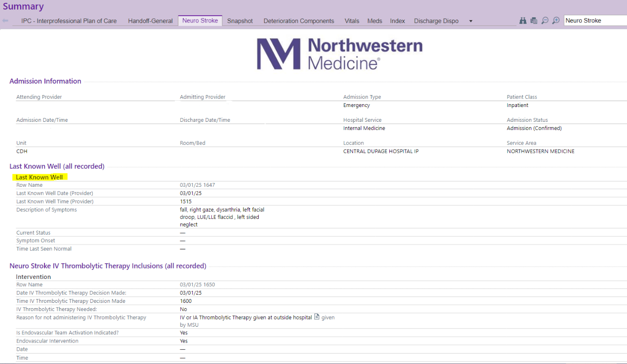This screenshot has height=364, width=627.
Task: Click the highlighted Last Known Well label
Action: (x=40, y=177)
